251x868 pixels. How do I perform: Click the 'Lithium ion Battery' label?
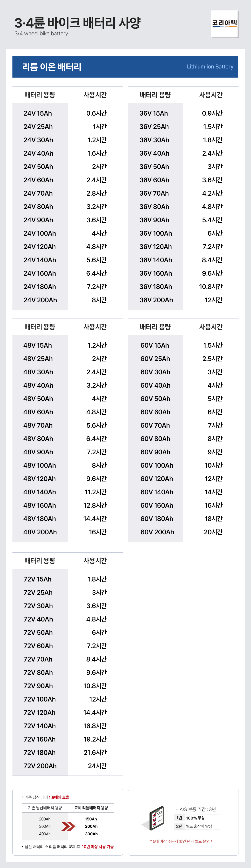tap(210, 67)
